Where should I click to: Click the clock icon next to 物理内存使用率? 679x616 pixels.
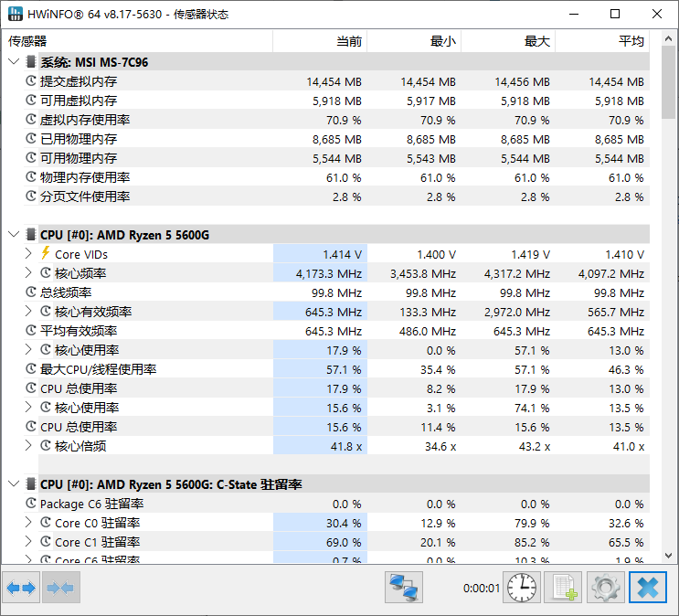click(31, 176)
